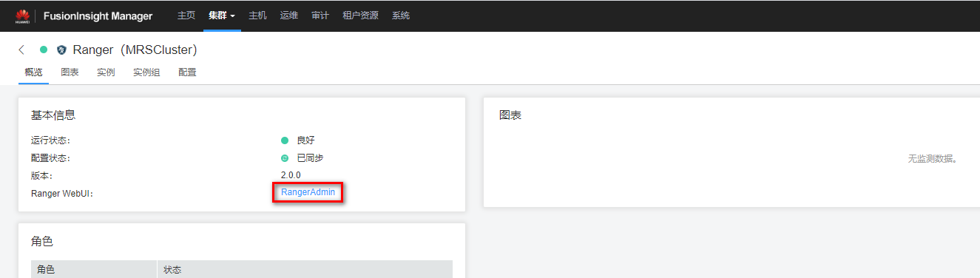The height and width of the screenshot is (278, 980).
Task: Click the 角色 panel heading
Action: 41,242
